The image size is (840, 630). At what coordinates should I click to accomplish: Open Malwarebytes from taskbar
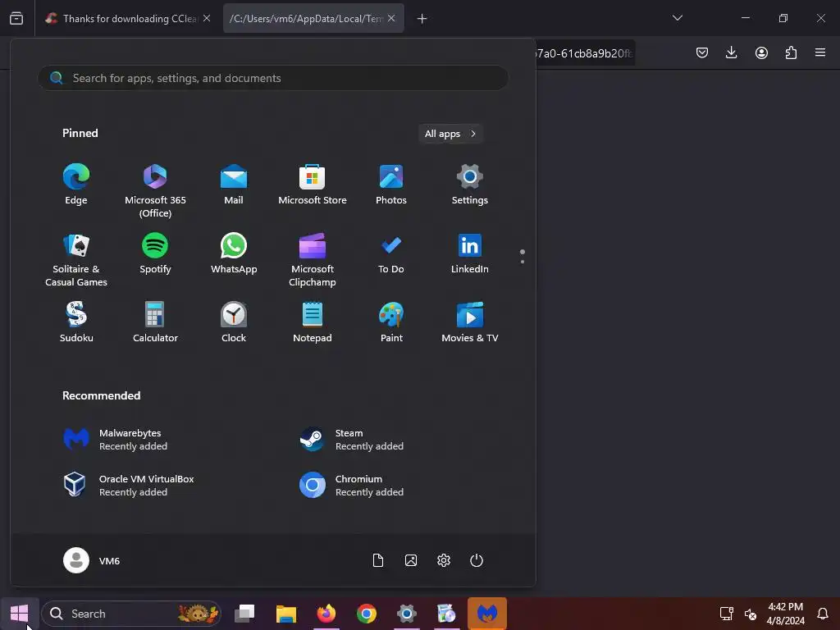click(487, 614)
